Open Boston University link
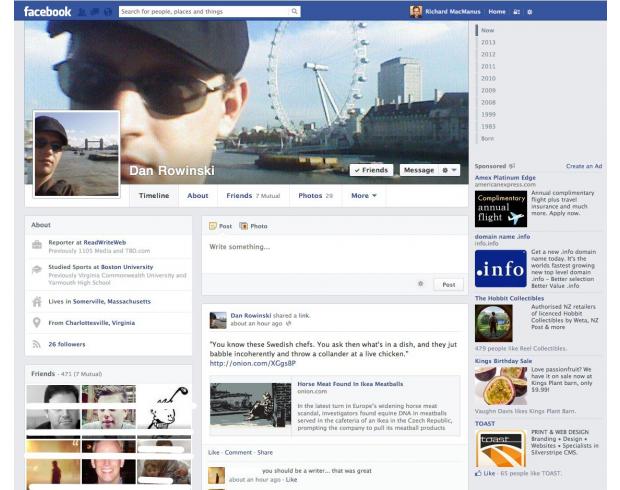The height and width of the screenshot is (490, 620). tap(127, 267)
